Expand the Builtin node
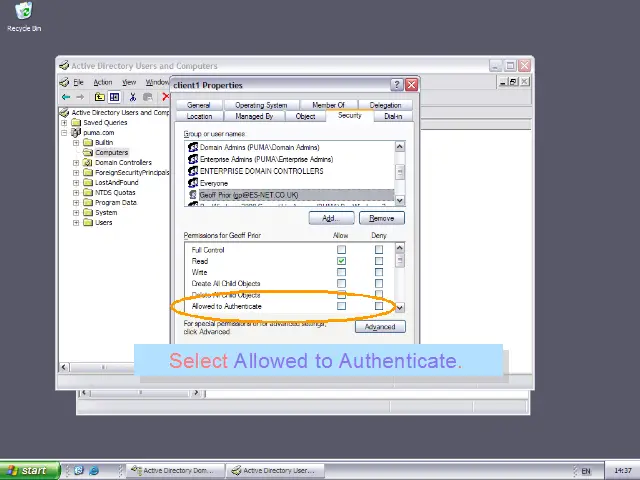 click(x=76, y=142)
